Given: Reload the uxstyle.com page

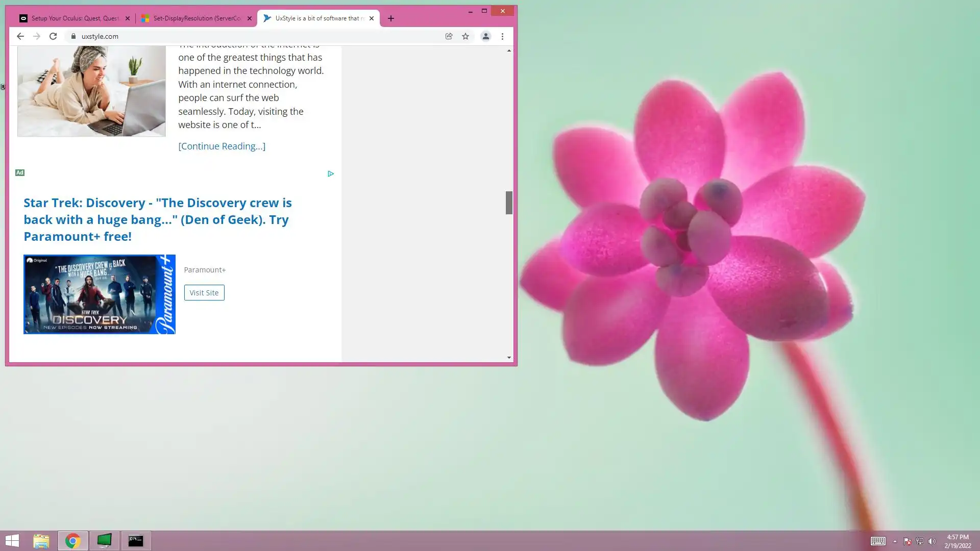Looking at the screenshot, I should 53,36.
